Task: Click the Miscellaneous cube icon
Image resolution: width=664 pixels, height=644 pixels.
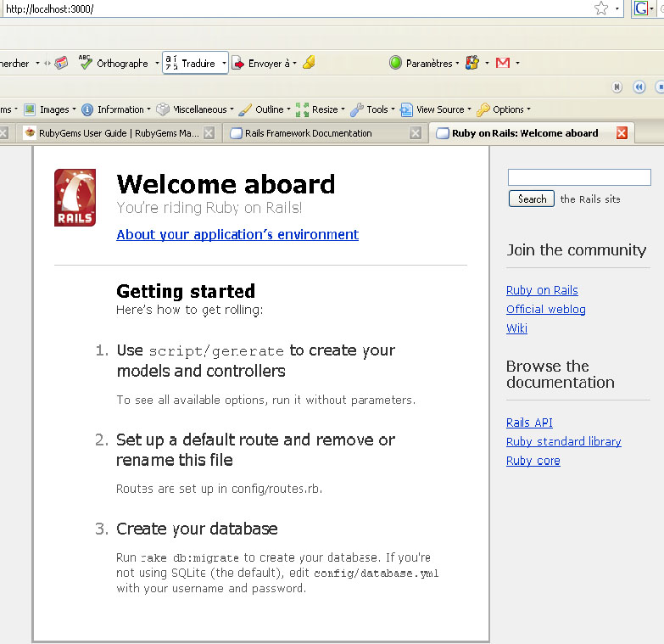Action: point(163,109)
